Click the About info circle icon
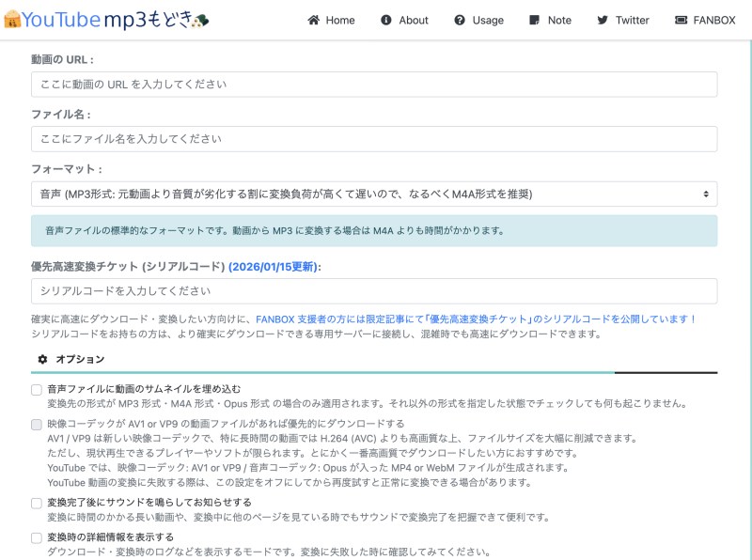Screen dimensions: 752x560 386,20
